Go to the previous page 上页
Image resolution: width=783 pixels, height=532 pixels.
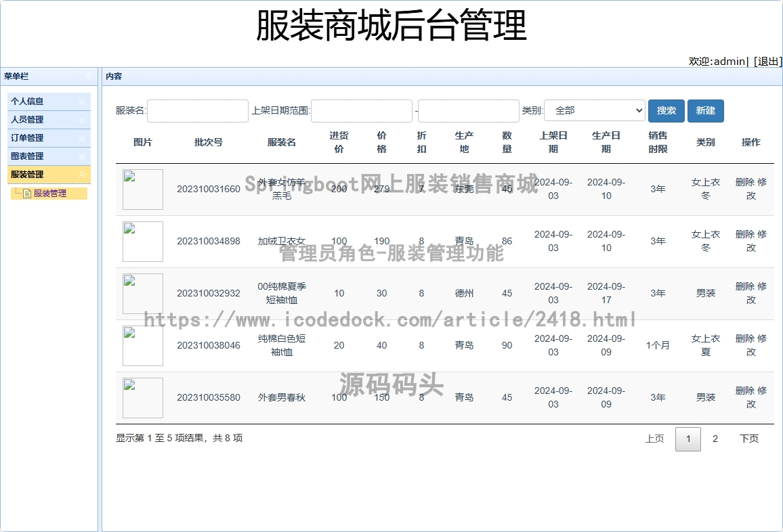click(x=654, y=439)
